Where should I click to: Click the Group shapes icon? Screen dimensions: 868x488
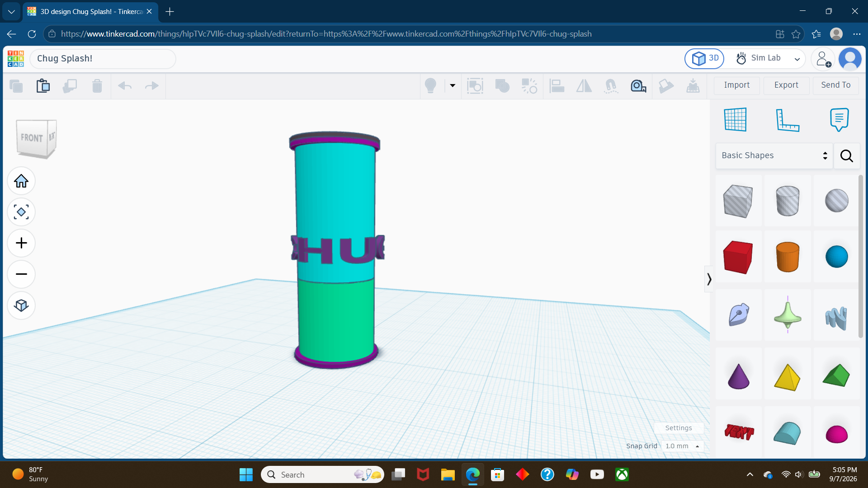[502, 86]
